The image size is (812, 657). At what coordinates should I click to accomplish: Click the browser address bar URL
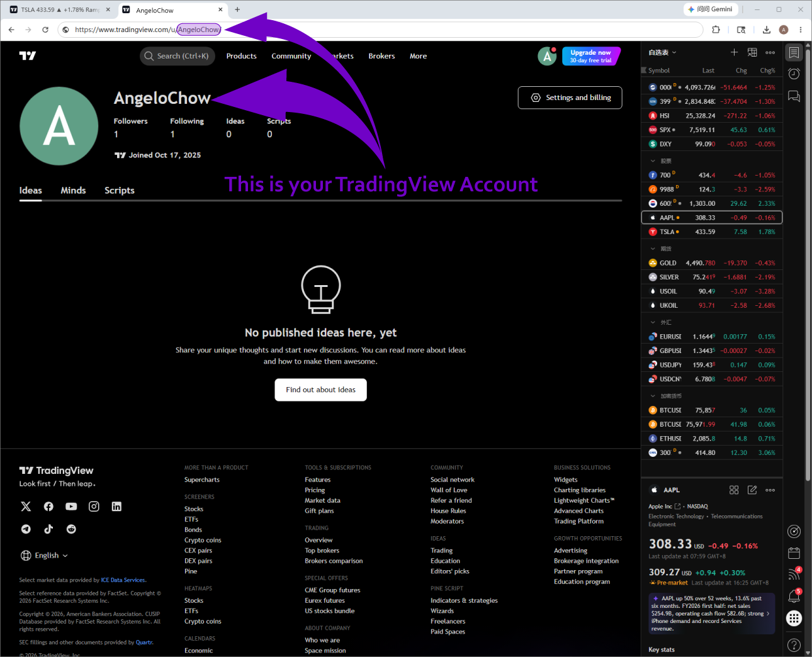coord(380,30)
